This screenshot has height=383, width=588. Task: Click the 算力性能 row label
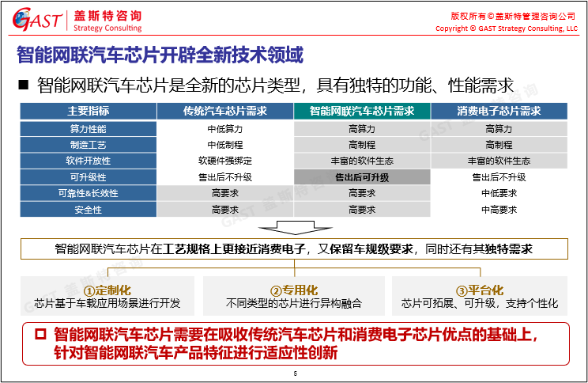click(x=88, y=129)
